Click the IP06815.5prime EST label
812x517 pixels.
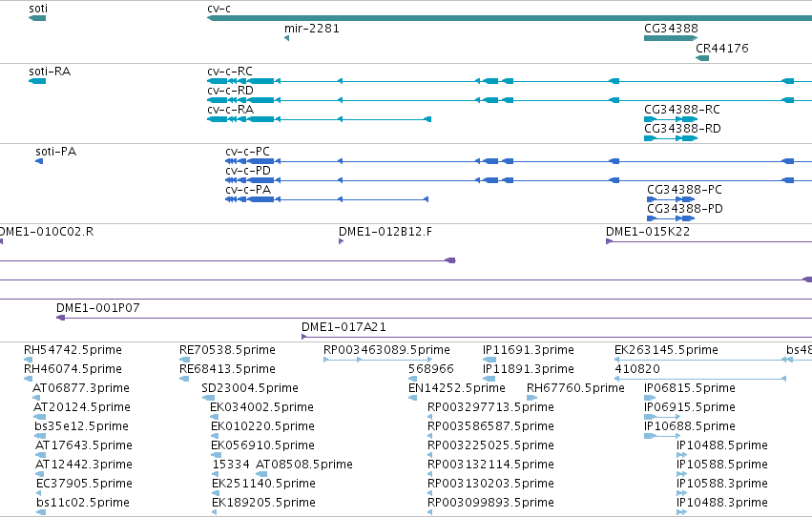click(690, 388)
